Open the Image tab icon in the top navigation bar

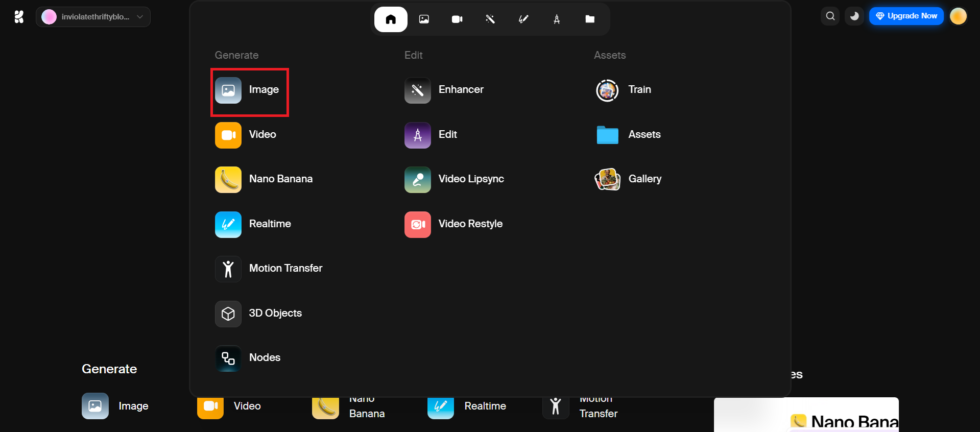point(424,19)
